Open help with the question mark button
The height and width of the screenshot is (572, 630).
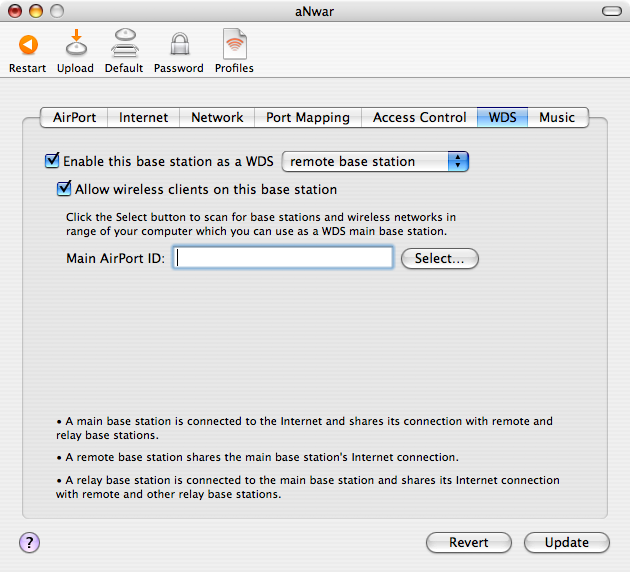29,543
